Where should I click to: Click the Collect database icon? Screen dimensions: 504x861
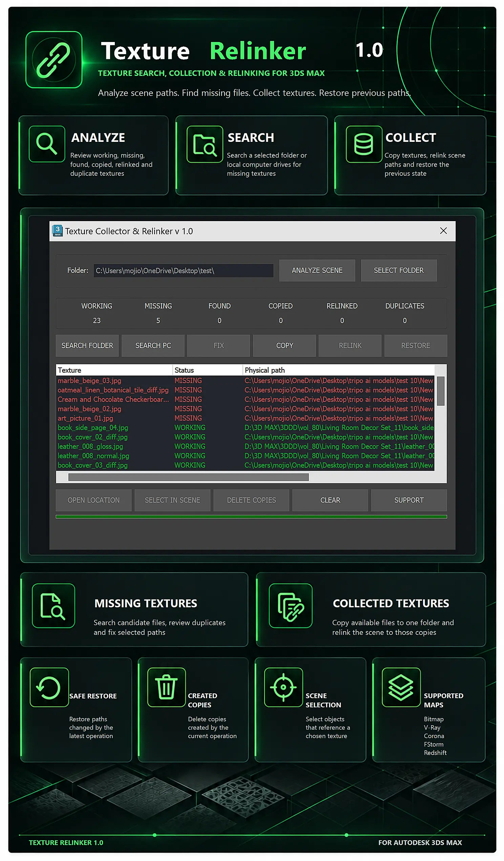coord(363,144)
